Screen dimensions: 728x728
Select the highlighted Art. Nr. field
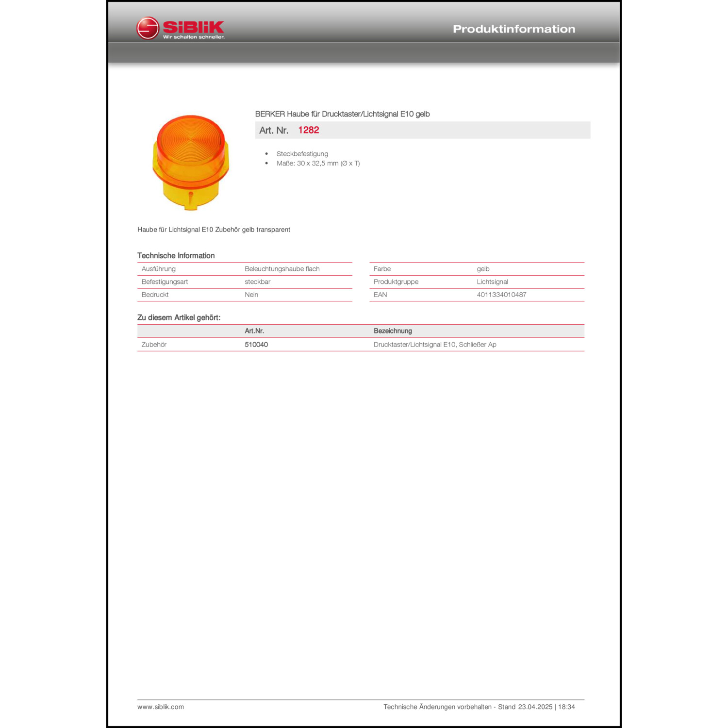[x=423, y=130]
